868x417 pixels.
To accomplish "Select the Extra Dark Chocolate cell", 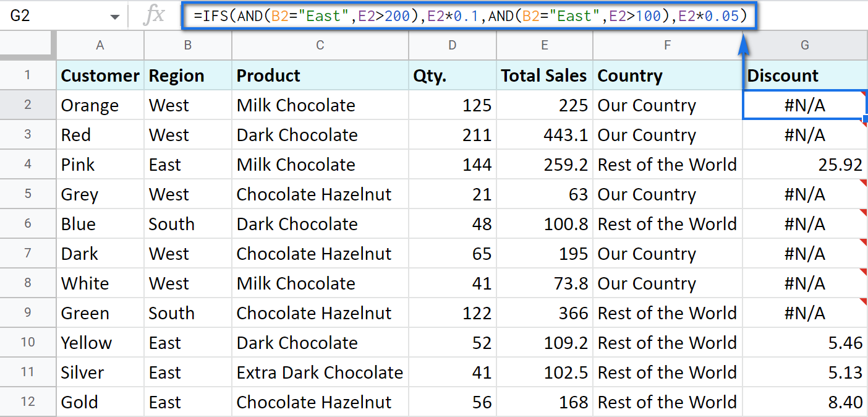I will click(320, 372).
